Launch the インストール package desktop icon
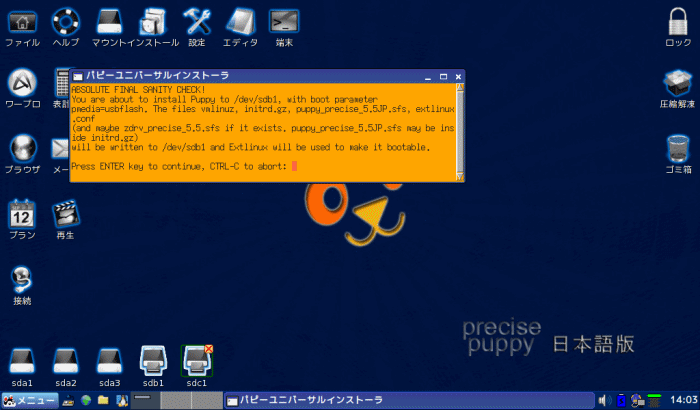 (153, 22)
